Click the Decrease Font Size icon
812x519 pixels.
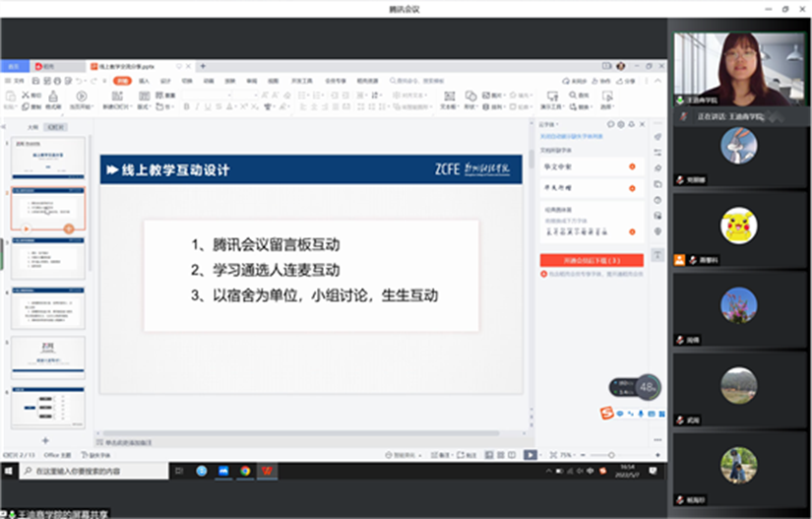(276, 96)
